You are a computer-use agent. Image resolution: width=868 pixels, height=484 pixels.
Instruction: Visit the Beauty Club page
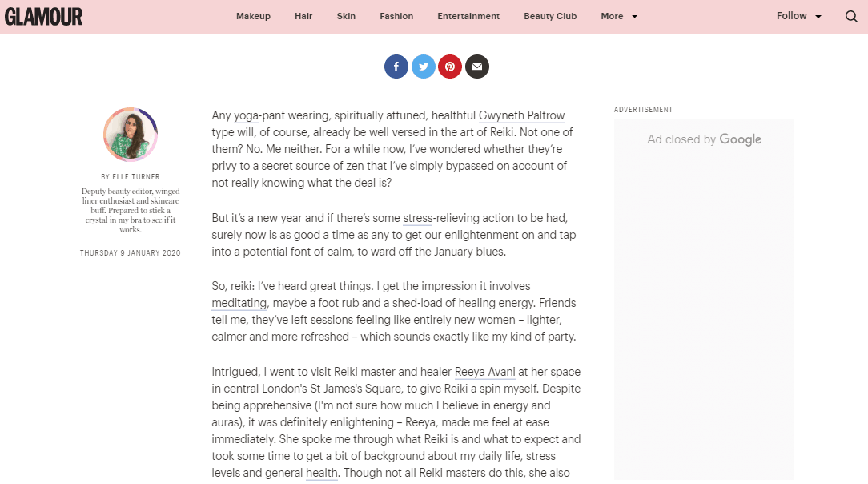point(550,16)
